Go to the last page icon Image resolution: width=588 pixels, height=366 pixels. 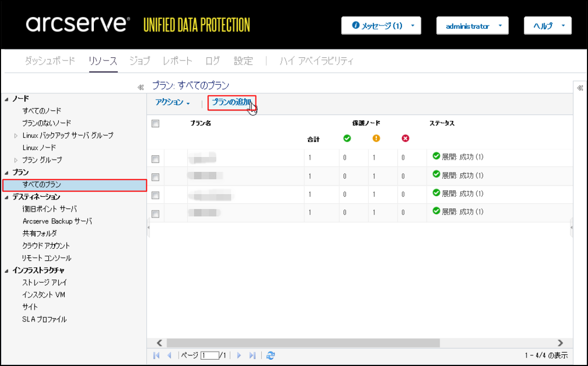point(252,355)
